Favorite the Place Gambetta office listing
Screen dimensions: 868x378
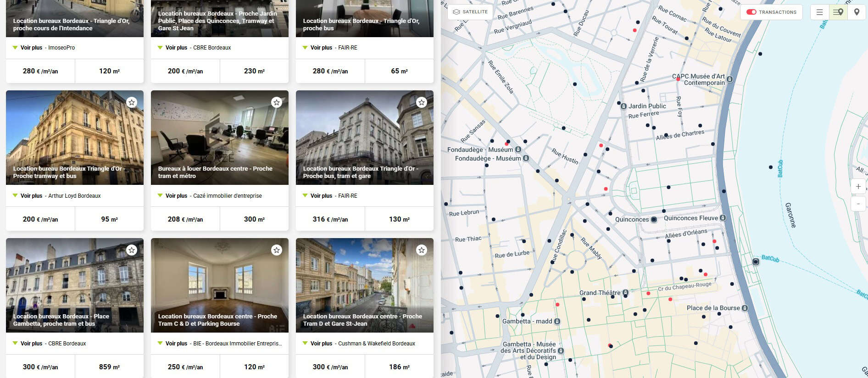(132, 250)
